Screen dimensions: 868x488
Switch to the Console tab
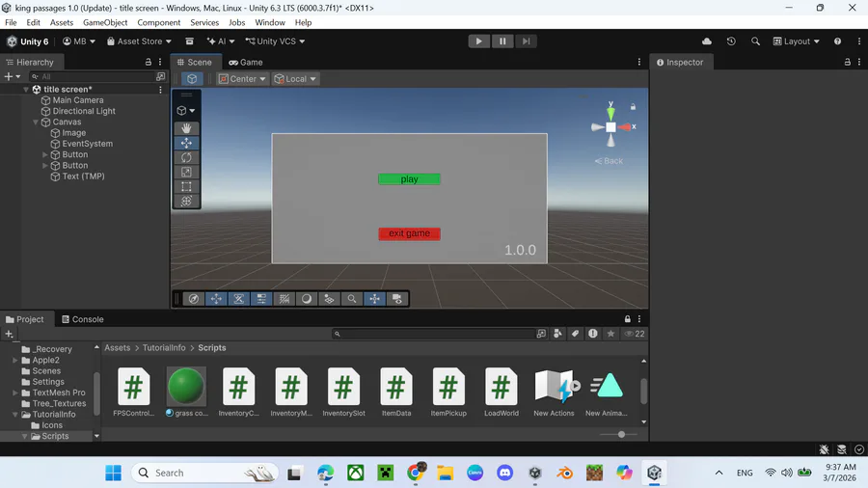point(83,319)
